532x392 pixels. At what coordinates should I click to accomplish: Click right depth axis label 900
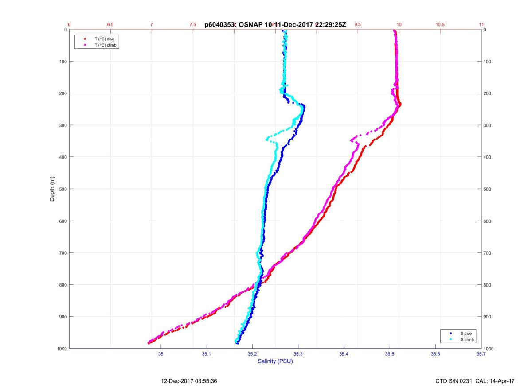(x=488, y=317)
